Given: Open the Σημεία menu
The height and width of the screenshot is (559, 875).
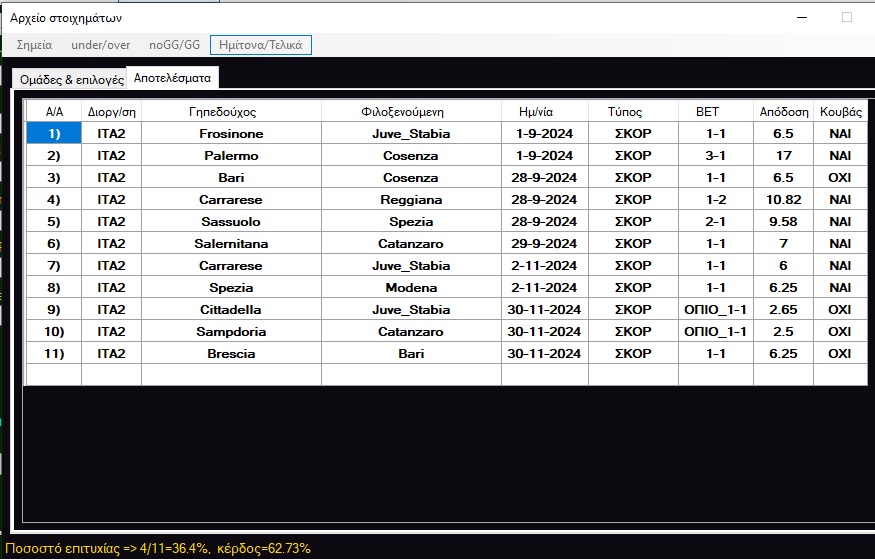Looking at the screenshot, I should click(34, 45).
